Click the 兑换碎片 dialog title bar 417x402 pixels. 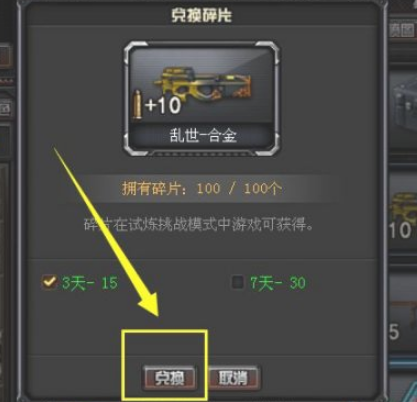201,15
